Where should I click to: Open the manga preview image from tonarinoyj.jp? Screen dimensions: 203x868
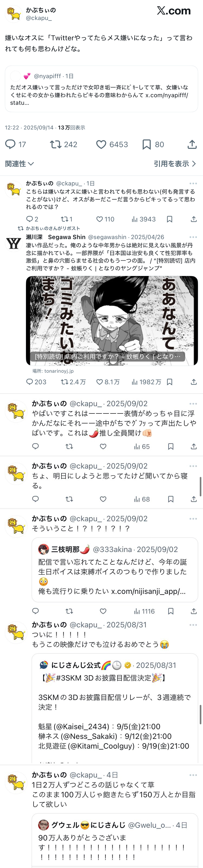coord(112,321)
